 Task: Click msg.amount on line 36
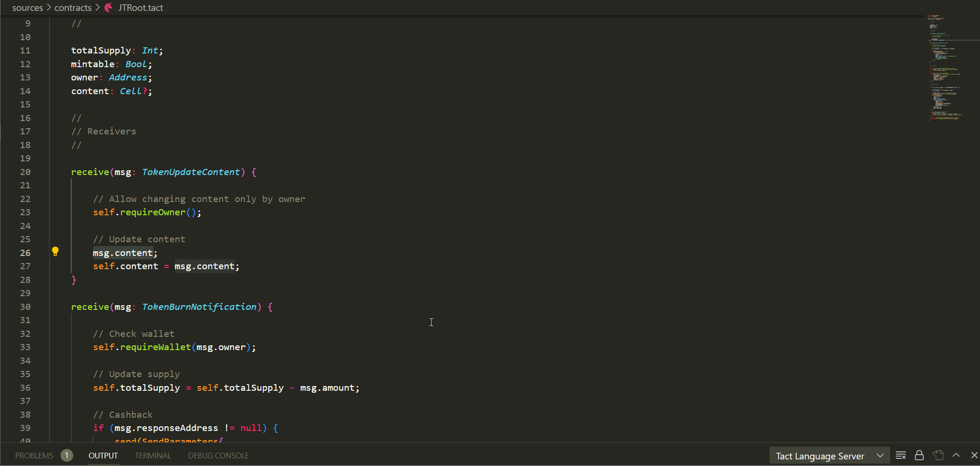pos(327,387)
